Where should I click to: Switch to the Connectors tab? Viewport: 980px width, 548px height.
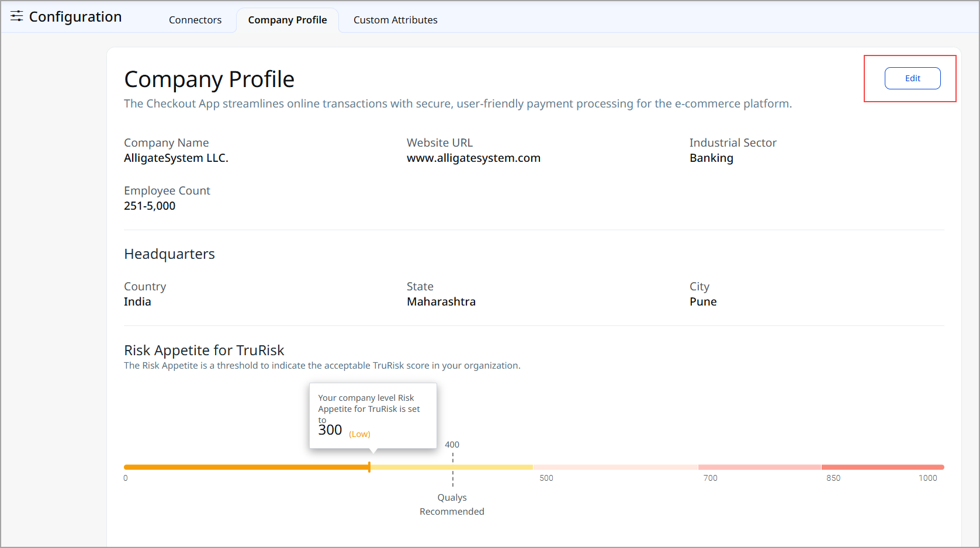pyautogui.click(x=195, y=20)
